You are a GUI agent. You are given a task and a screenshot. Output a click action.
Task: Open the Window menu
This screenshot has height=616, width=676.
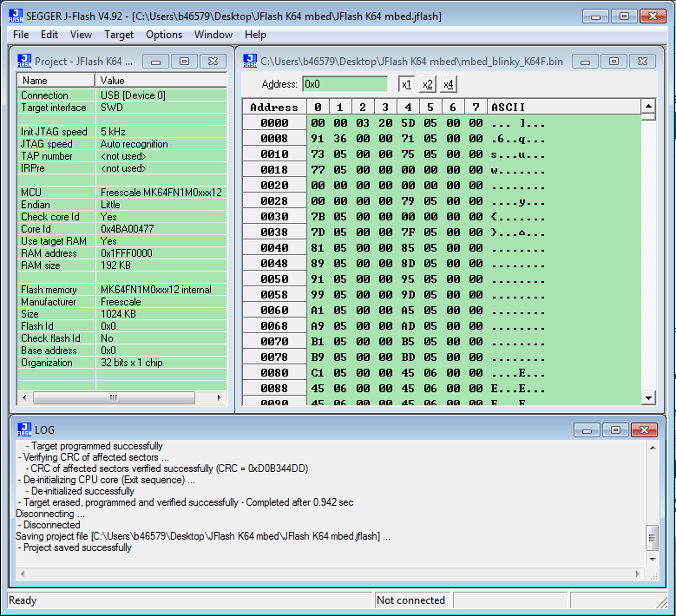click(x=213, y=35)
